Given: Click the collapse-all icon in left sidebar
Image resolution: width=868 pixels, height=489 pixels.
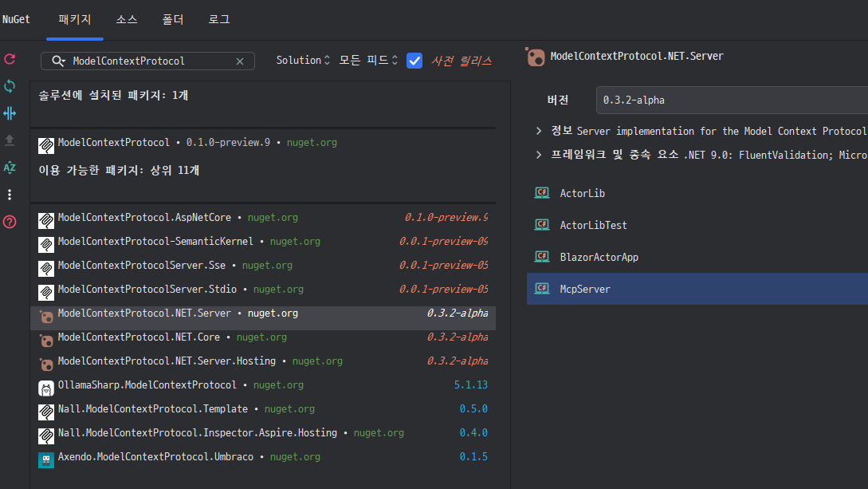Looking at the screenshot, I should pyautogui.click(x=10, y=113).
